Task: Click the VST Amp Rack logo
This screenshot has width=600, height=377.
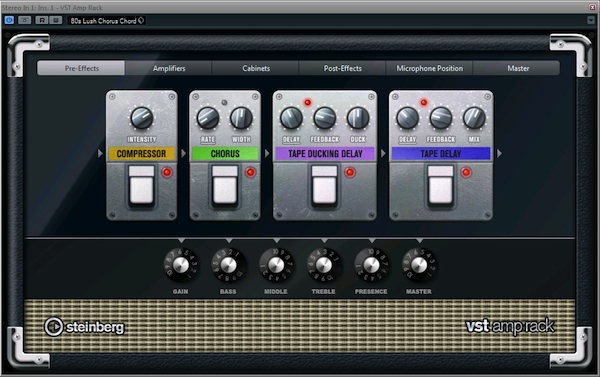Action: pos(510,326)
